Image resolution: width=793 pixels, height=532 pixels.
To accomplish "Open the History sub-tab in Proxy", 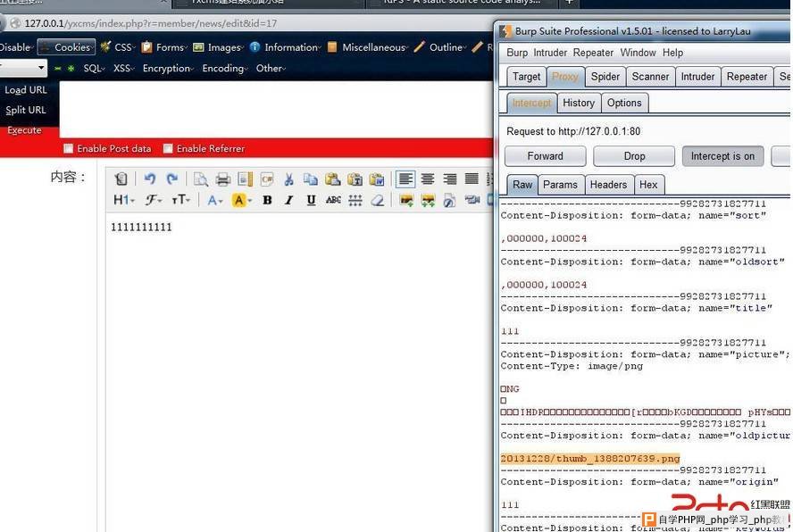I will (x=579, y=104).
